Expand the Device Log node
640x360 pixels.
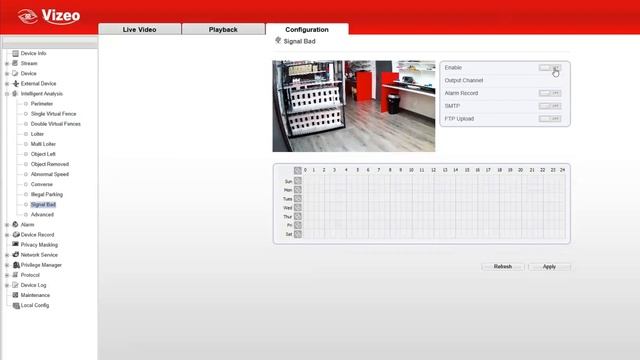[7, 285]
